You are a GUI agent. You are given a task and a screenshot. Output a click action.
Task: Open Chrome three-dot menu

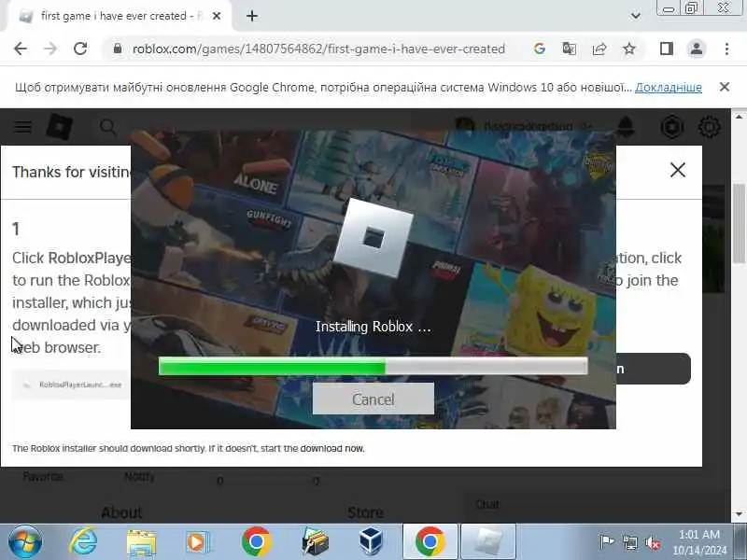726,49
